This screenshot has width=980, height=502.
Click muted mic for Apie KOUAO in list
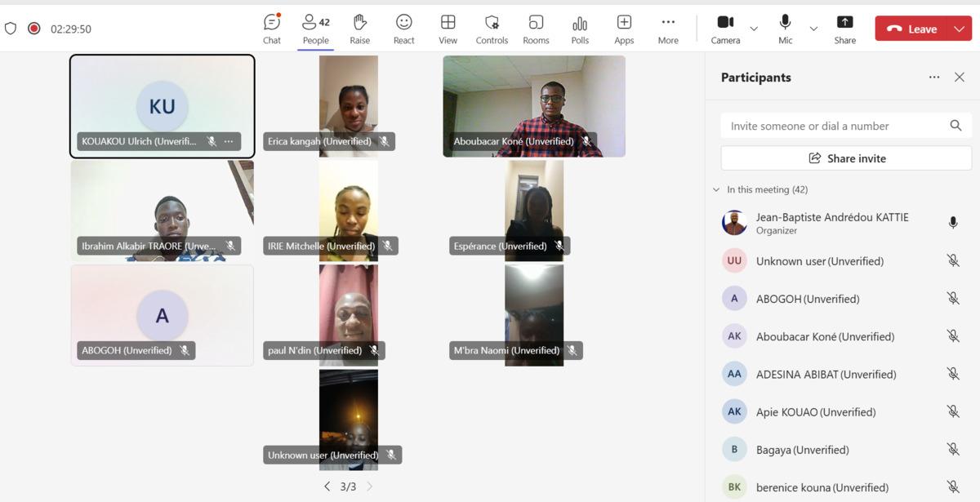pyautogui.click(x=952, y=412)
